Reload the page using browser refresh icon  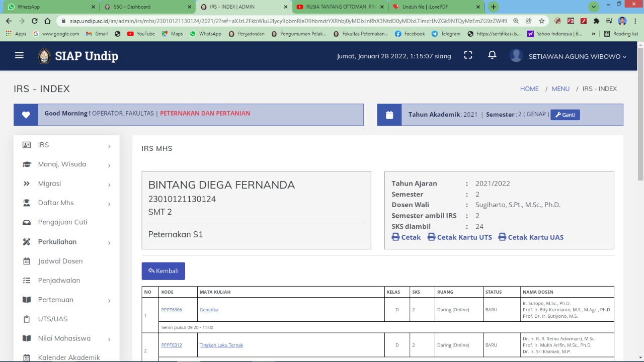point(34,21)
